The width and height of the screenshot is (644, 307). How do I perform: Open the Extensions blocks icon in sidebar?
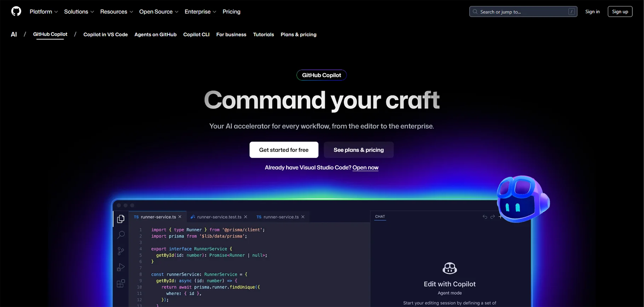(x=121, y=283)
